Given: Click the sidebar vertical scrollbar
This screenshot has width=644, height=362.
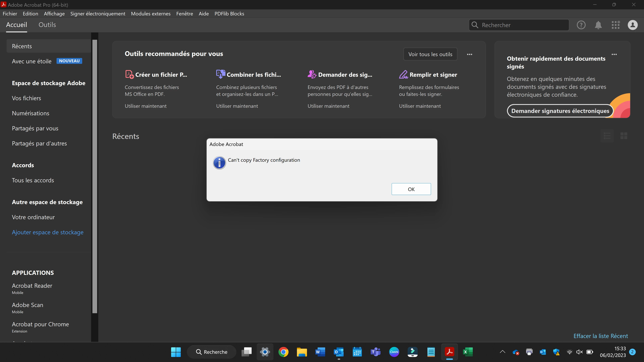Looking at the screenshot, I should [x=94, y=175].
